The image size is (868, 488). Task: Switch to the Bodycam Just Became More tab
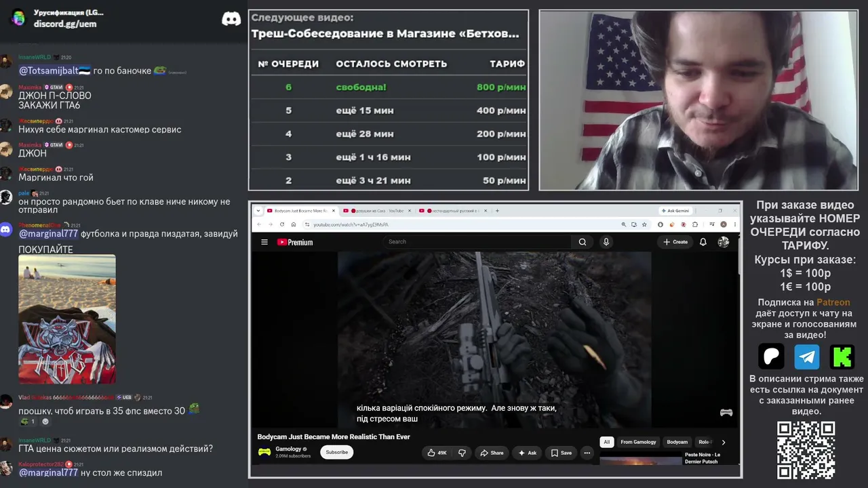pos(301,211)
